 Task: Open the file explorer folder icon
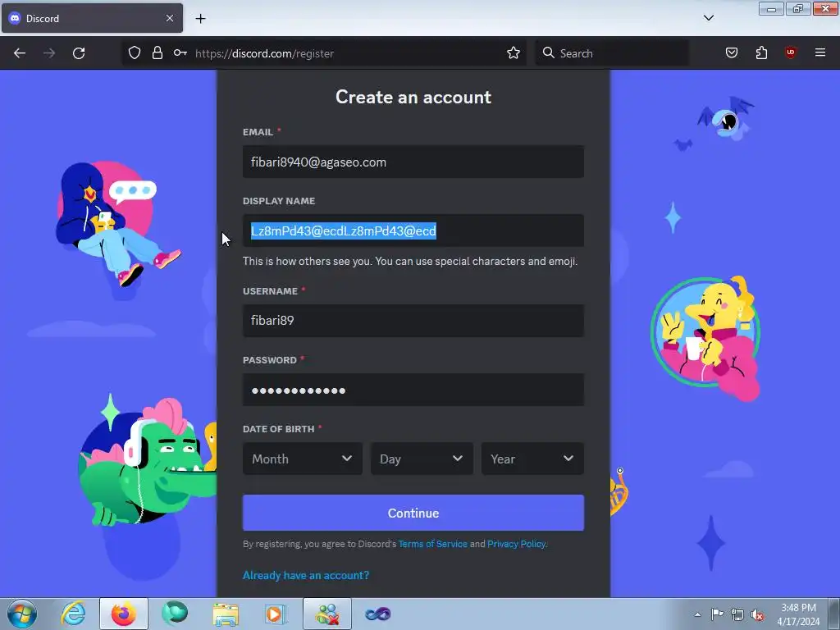226,614
